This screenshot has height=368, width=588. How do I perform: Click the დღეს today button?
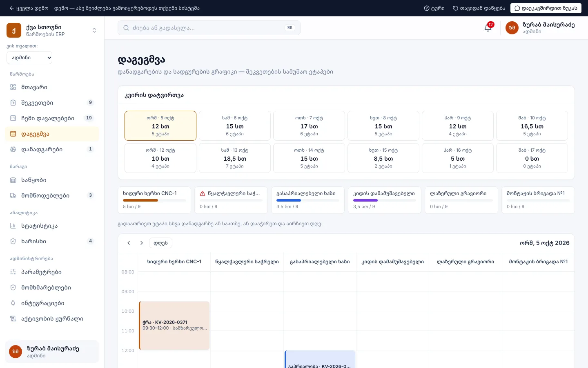[x=160, y=243]
